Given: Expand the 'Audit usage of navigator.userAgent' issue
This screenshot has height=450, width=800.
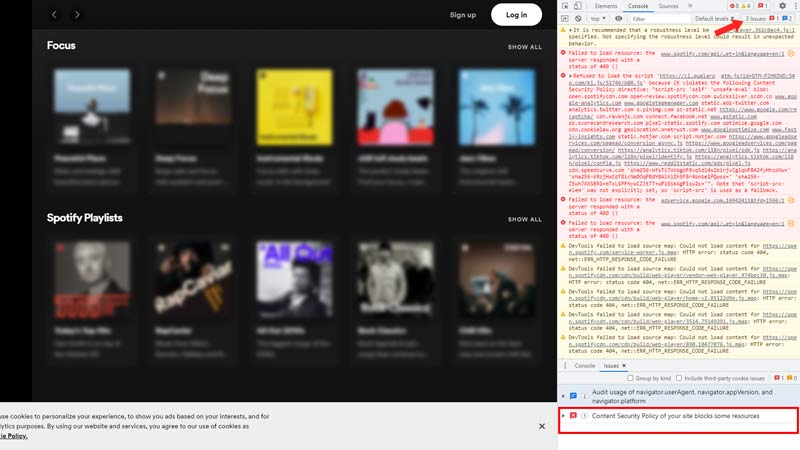Looking at the screenshot, I should point(563,396).
